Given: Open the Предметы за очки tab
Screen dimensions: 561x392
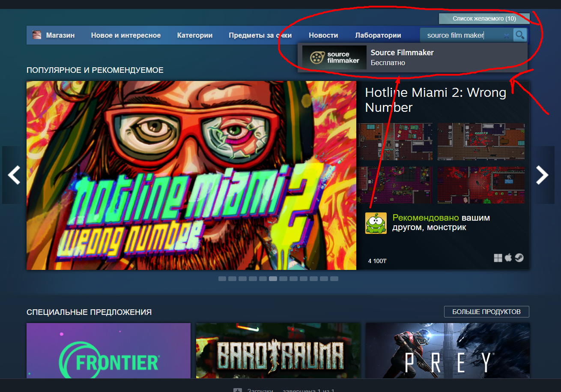Looking at the screenshot, I should point(260,35).
